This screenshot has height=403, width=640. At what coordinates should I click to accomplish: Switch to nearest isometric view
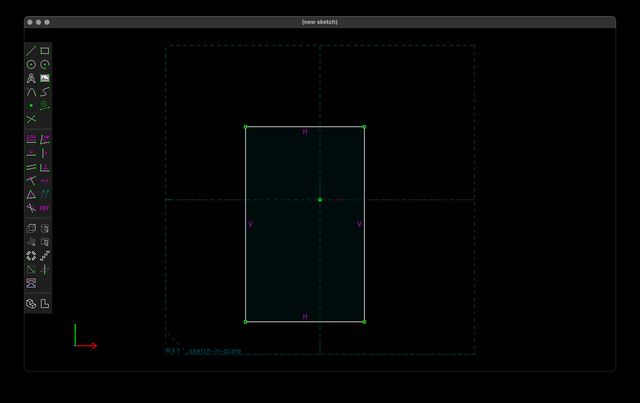pyautogui.click(x=31, y=303)
